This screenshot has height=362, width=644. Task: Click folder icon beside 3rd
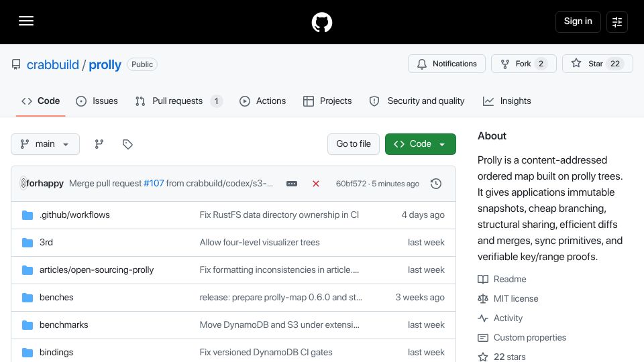(28, 243)
